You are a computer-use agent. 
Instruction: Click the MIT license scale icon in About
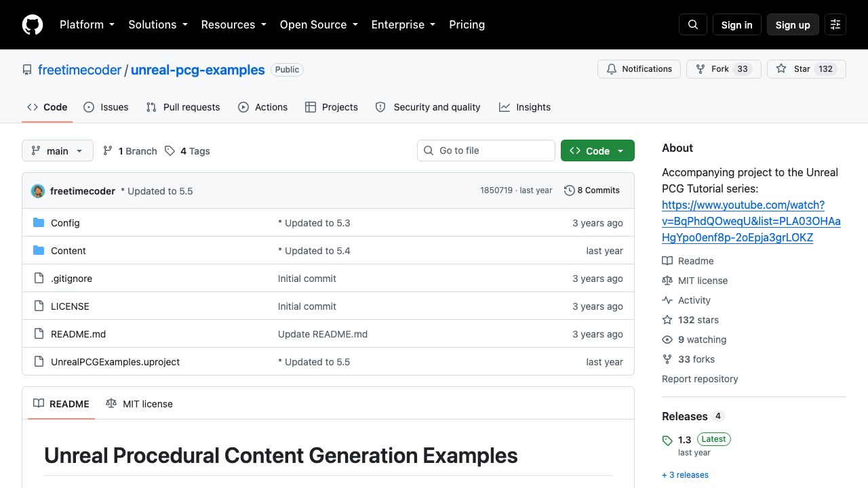tap(667, 281)
